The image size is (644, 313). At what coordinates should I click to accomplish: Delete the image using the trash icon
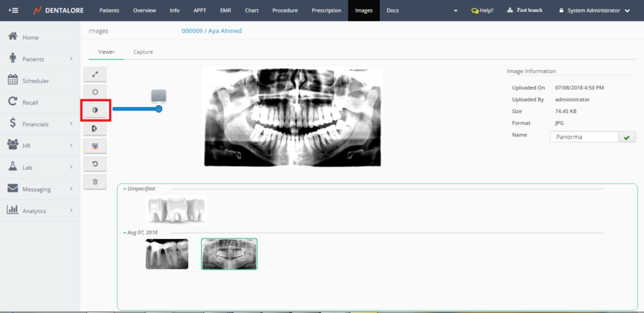pos(95,182)
